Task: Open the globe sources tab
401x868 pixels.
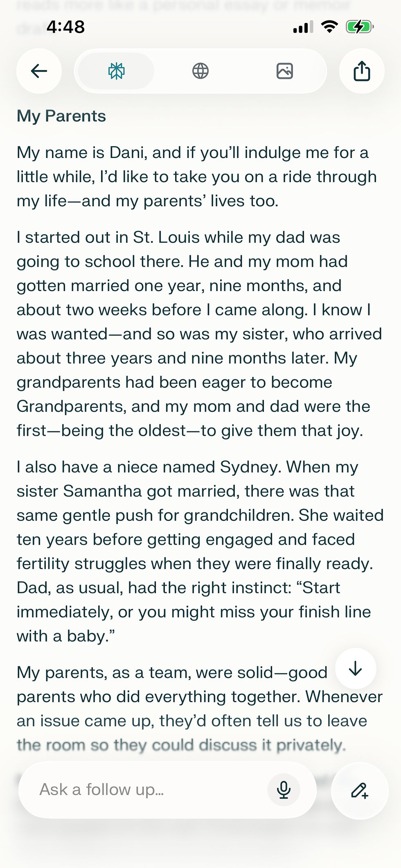Action: (x=200, y=71)
